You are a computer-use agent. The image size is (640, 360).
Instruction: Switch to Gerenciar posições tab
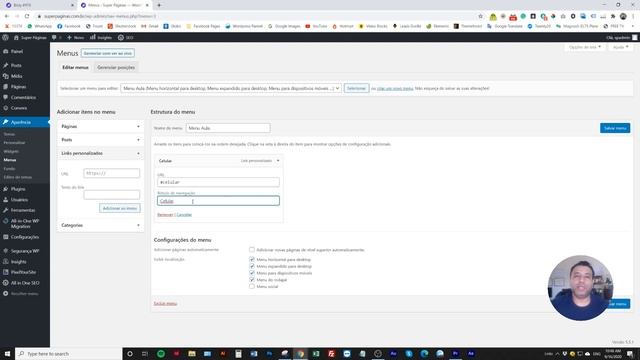click(x=116, y=67)
